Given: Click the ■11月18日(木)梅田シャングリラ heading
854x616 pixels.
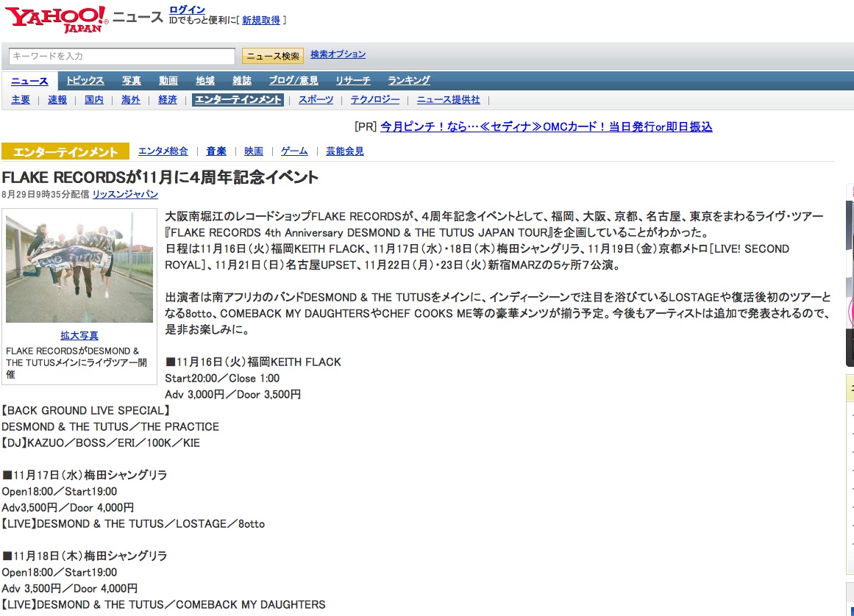Looking at the screenshot, I should point(85,556).
